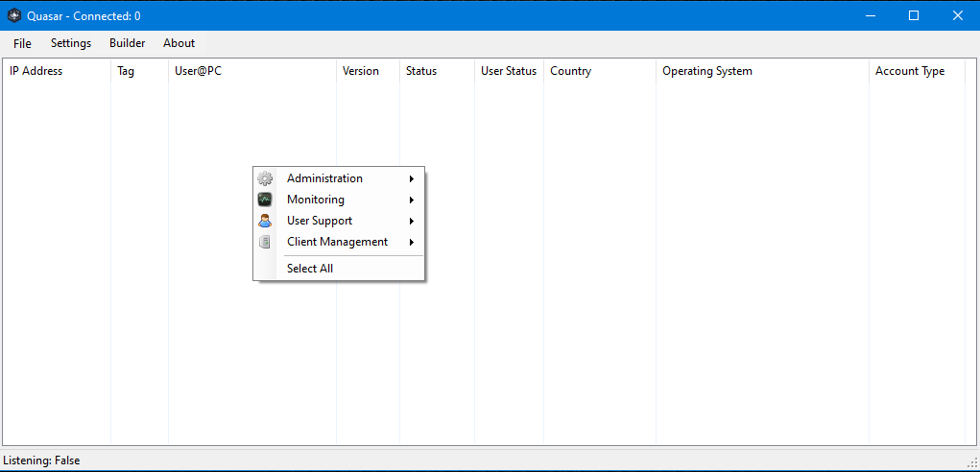Expand the Administration submenu arrow
This screenshot has width=980, height=472.
pyautogui.click(x=412, y=179)
